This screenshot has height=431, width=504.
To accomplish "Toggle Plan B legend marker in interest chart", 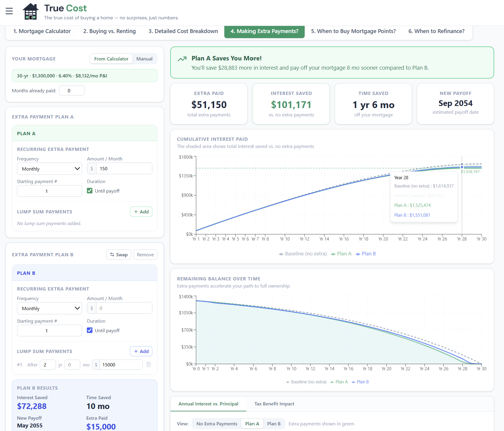I will [358, 254].
